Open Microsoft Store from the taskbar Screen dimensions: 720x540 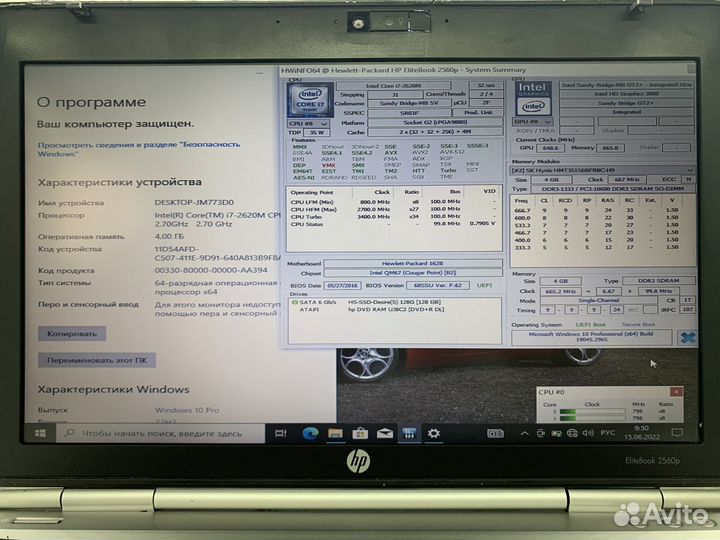[x=360, y=433]
